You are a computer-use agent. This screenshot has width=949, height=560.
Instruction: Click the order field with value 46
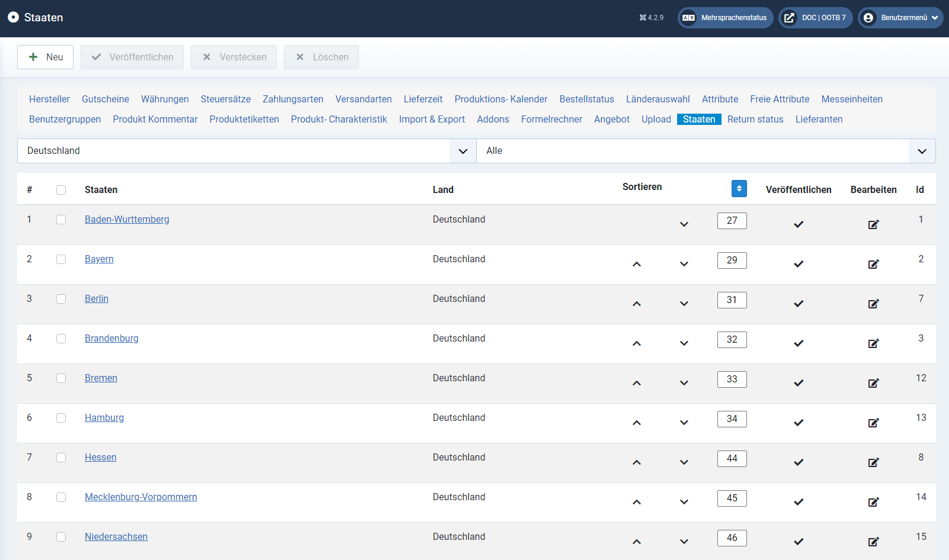click(732, 538)
